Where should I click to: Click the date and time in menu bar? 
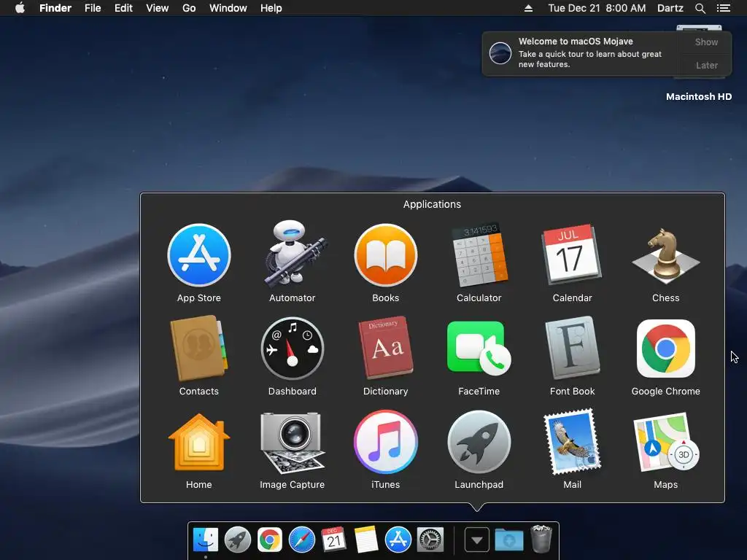597,8
